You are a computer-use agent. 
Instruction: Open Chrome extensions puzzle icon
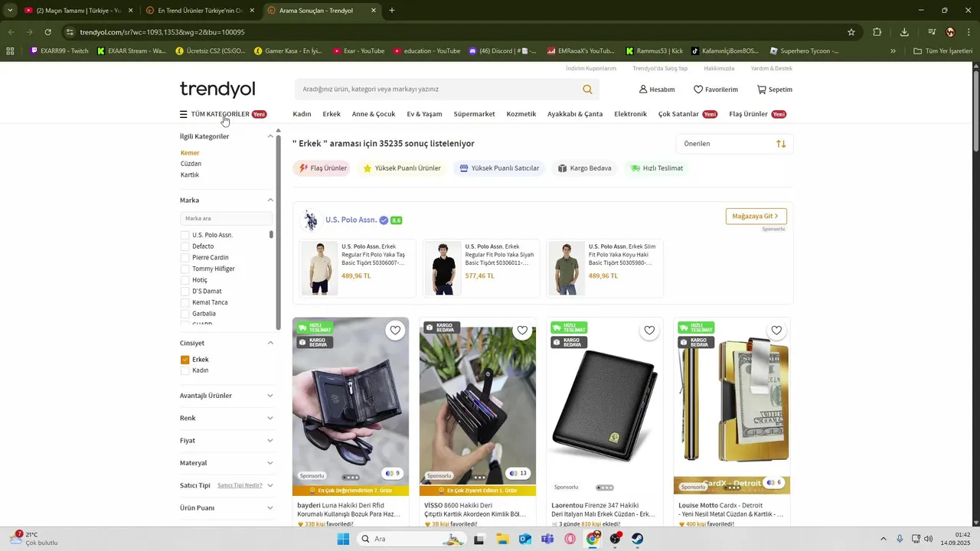pyautogui.click(x=877, y=32)
